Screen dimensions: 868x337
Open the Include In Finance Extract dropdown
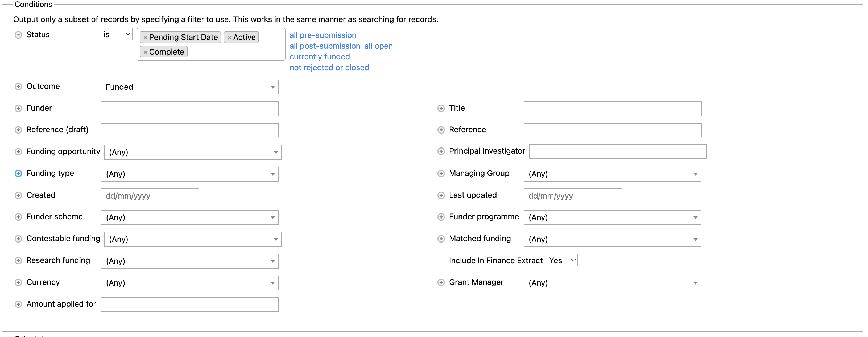pyautogui.click(x=562, y=261)
